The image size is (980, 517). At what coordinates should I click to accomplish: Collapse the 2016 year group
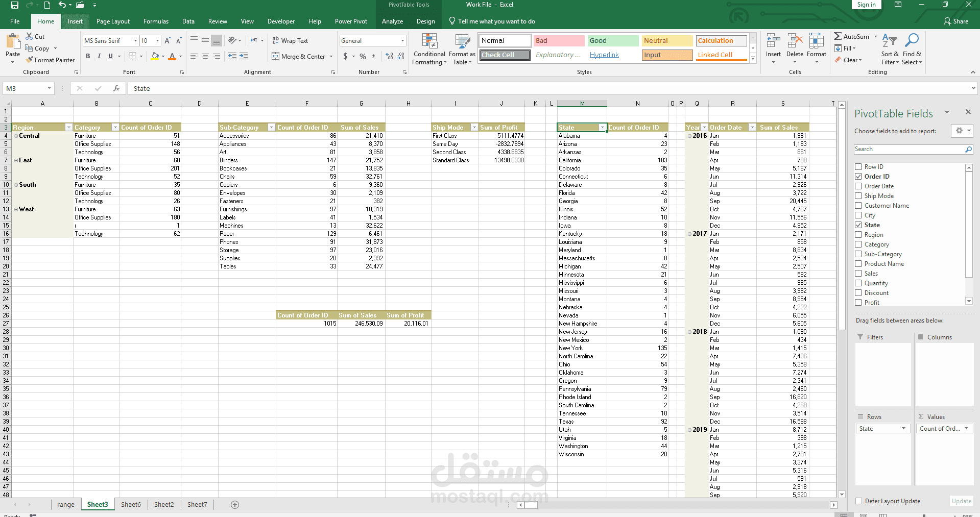coord(689,136)
